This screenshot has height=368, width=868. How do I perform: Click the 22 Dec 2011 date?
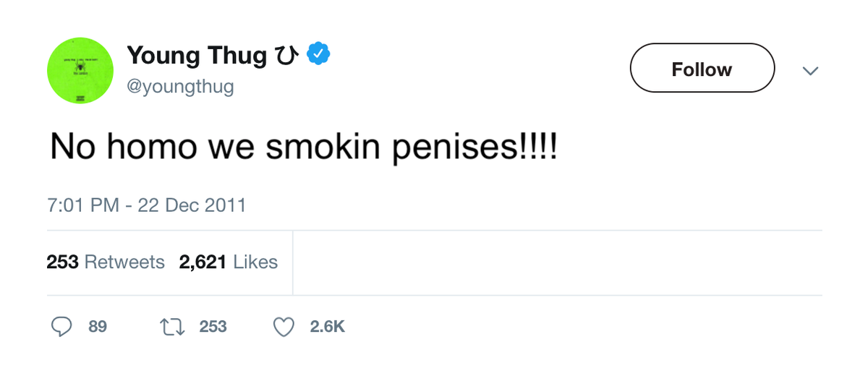pos(192,205)
